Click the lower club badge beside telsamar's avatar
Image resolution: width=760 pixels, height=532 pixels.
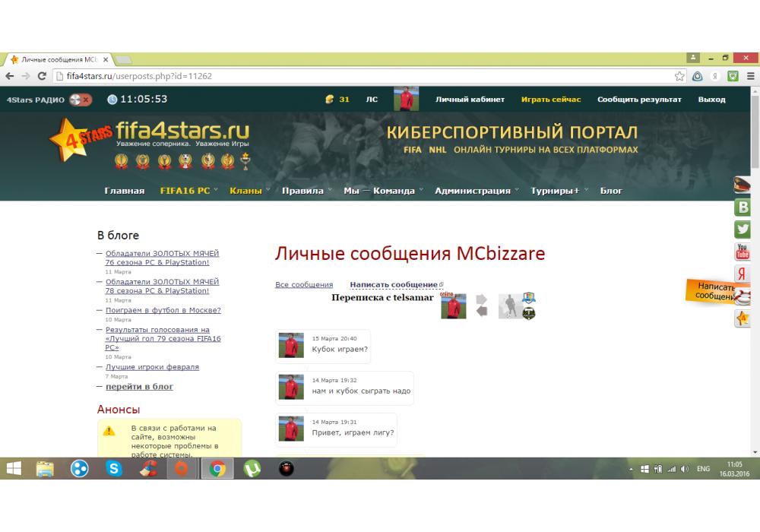point(528,314)
